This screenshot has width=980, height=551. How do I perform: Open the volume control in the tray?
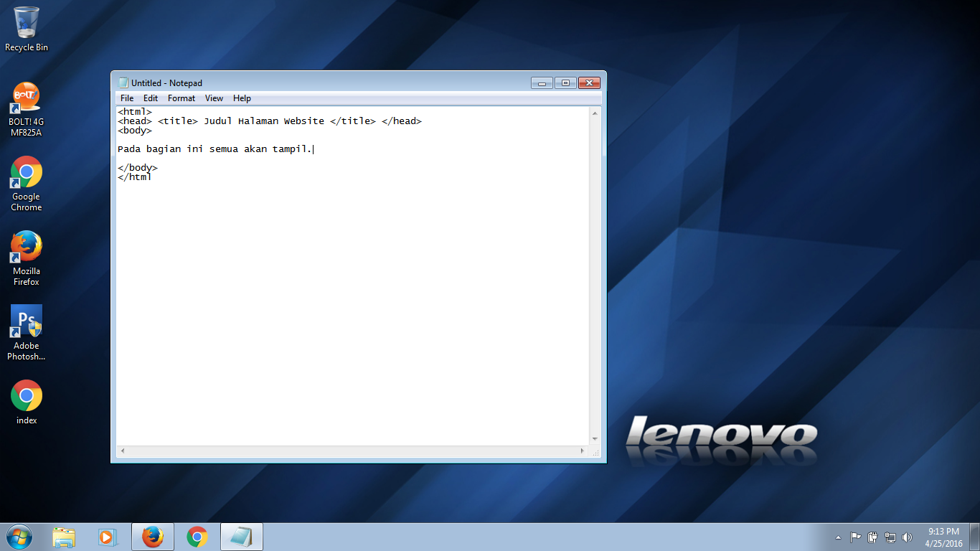click(x=908, y=537)
